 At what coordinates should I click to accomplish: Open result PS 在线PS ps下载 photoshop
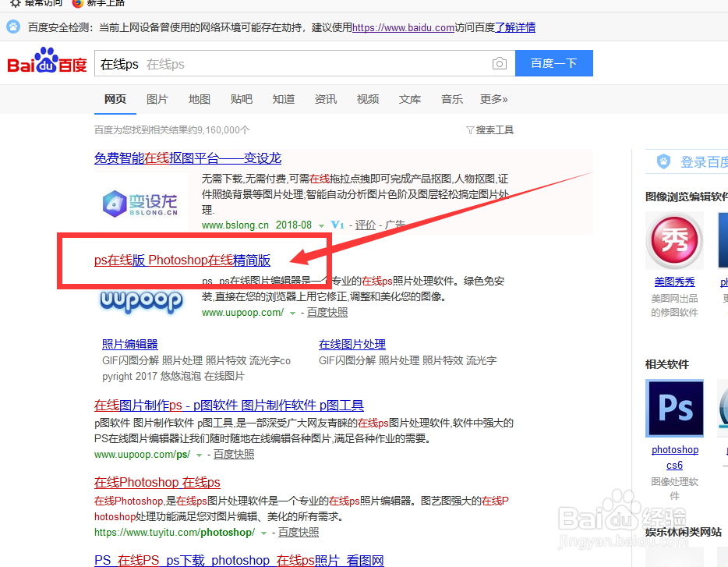[239, 560]
